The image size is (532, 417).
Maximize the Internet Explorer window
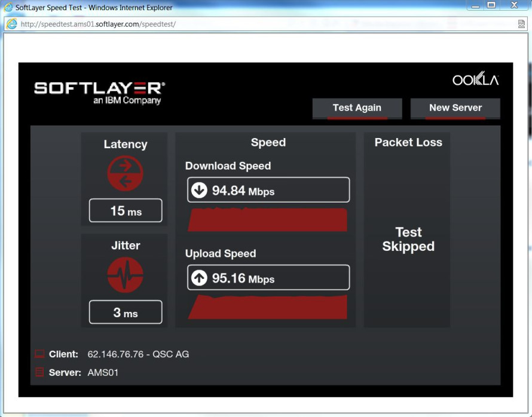coord(491,5)
